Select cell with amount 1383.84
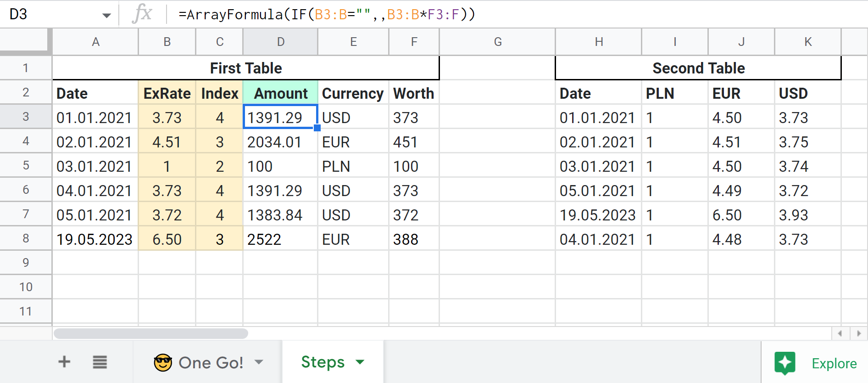 (281, 215)
